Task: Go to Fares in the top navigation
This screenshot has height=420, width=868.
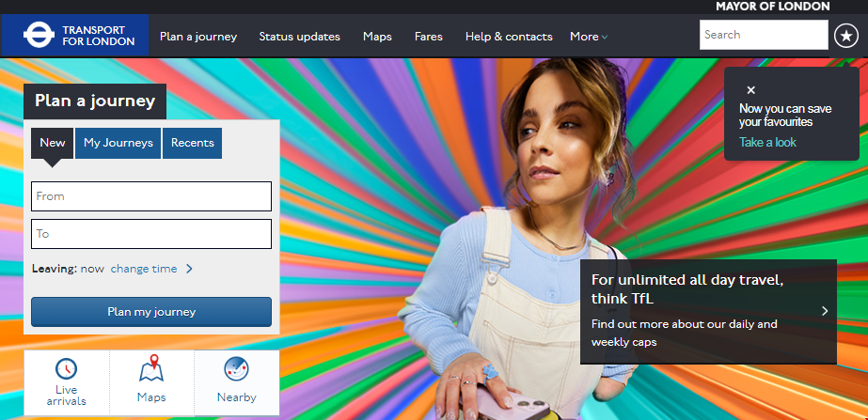Action: [x=429, y=37]
